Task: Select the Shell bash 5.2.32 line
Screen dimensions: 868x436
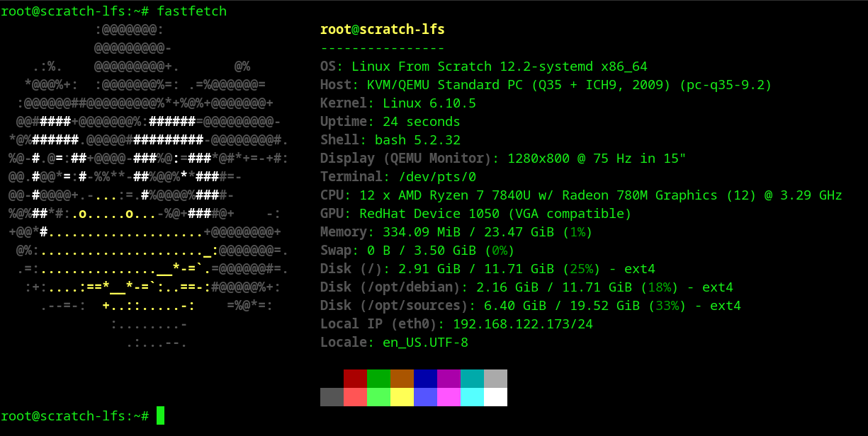Action: pos(390,140)
